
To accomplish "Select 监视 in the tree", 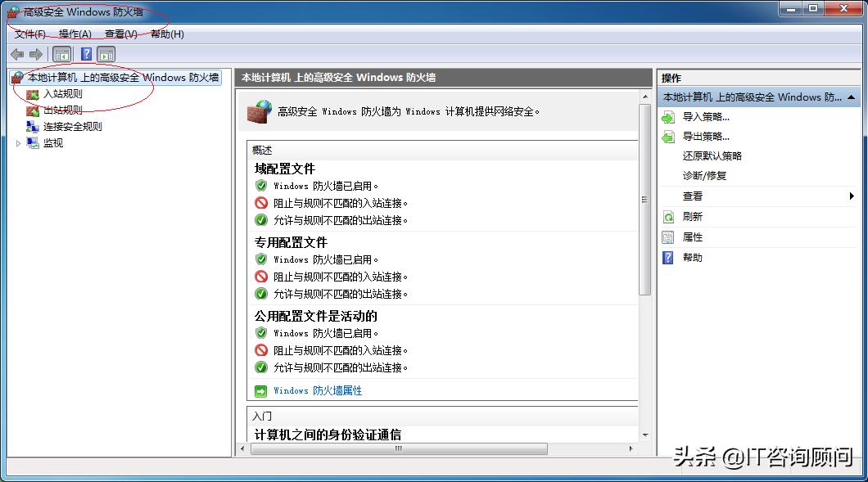I will tap(53, 142).
